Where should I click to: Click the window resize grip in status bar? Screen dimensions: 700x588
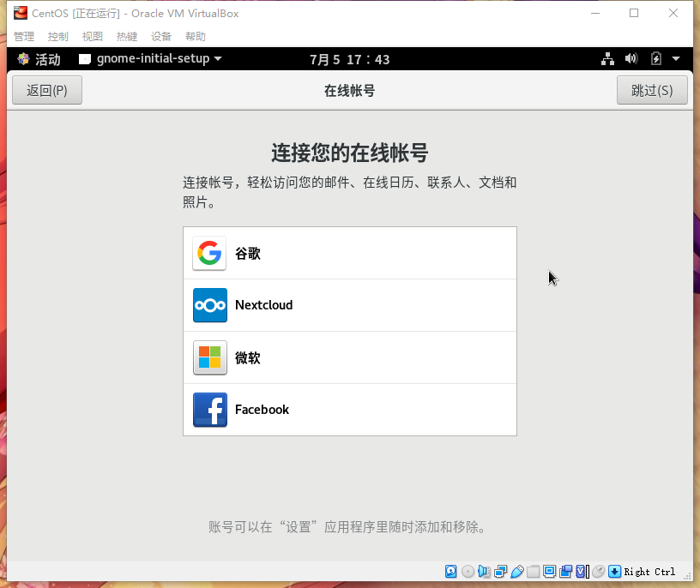(x=687, y=576)
